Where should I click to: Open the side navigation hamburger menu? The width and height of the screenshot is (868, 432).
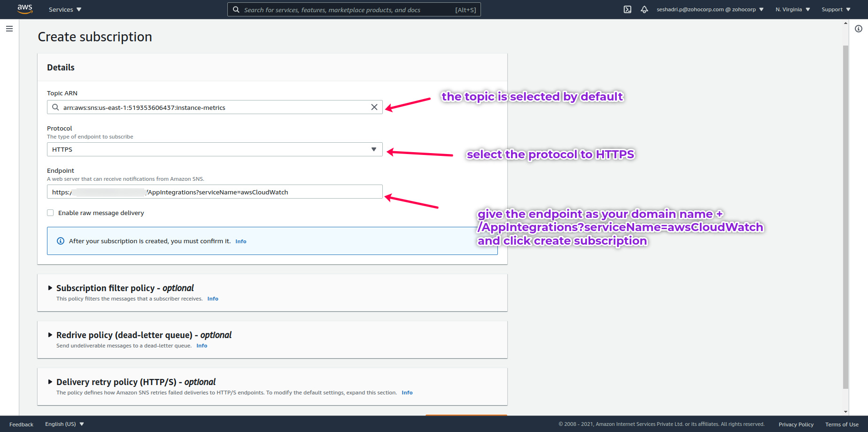point(9,29)
